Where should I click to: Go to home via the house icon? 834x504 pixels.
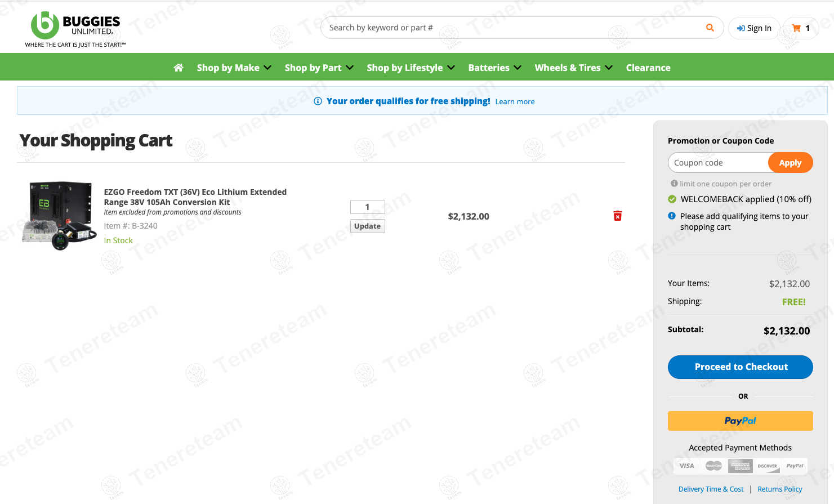(x=179, y=68)
